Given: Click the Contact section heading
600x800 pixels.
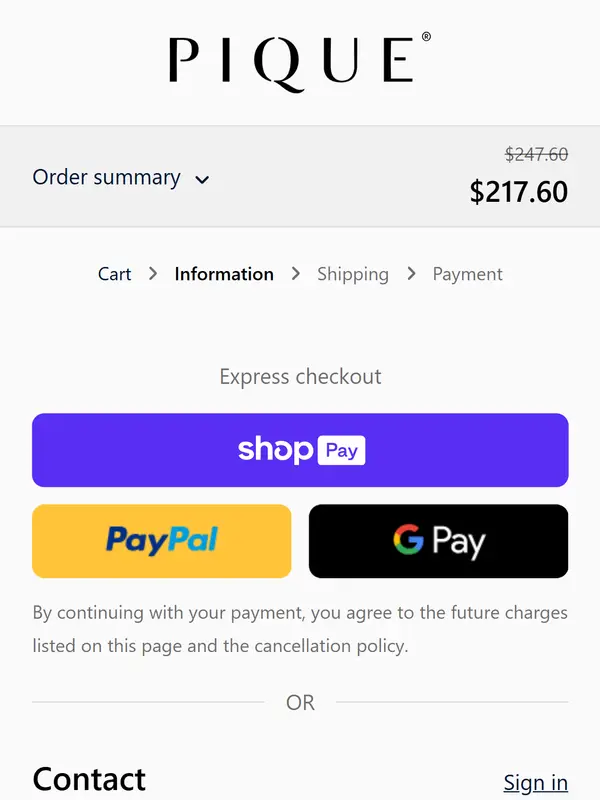Looking at the screenshot, I should pos(89,779).
